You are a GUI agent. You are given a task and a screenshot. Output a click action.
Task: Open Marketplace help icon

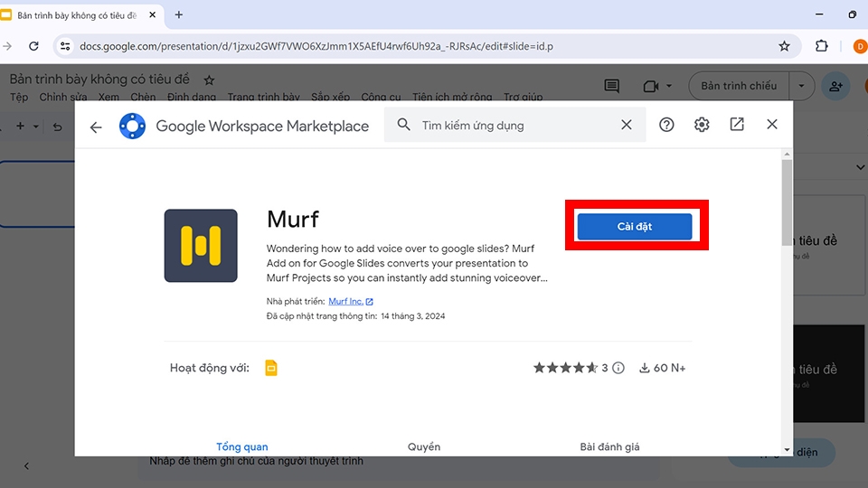(x=666, y=125)
